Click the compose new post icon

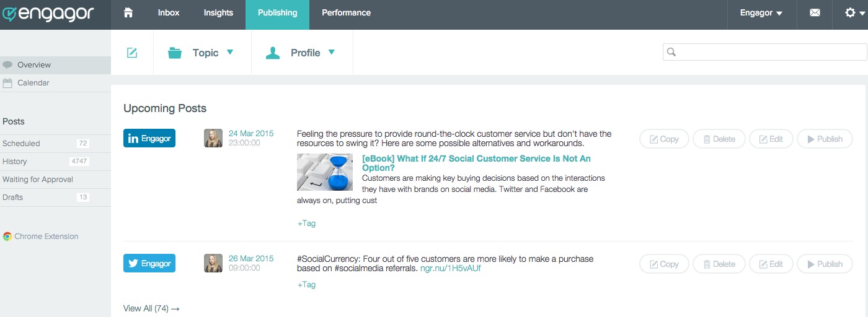[x=132, y=53]
